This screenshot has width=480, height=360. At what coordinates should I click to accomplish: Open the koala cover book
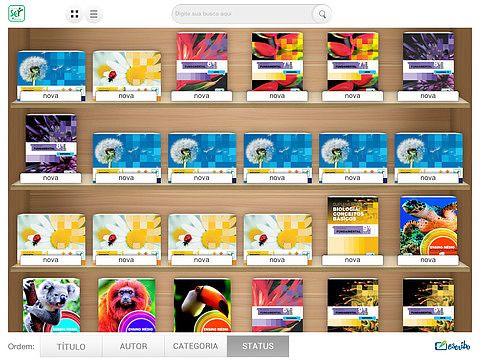pyautogui.click(x=51, y=305)
